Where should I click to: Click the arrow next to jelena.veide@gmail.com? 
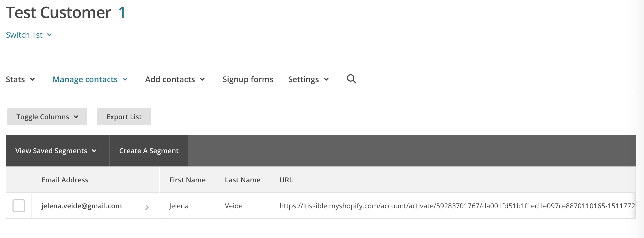pyautogui.click(x=147, y=207)
